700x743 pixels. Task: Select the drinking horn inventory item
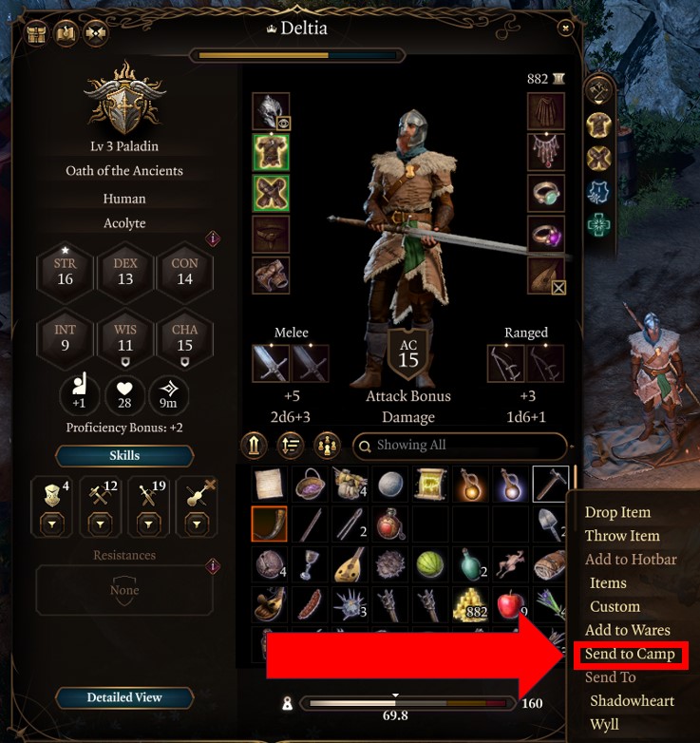coord(269,524)
